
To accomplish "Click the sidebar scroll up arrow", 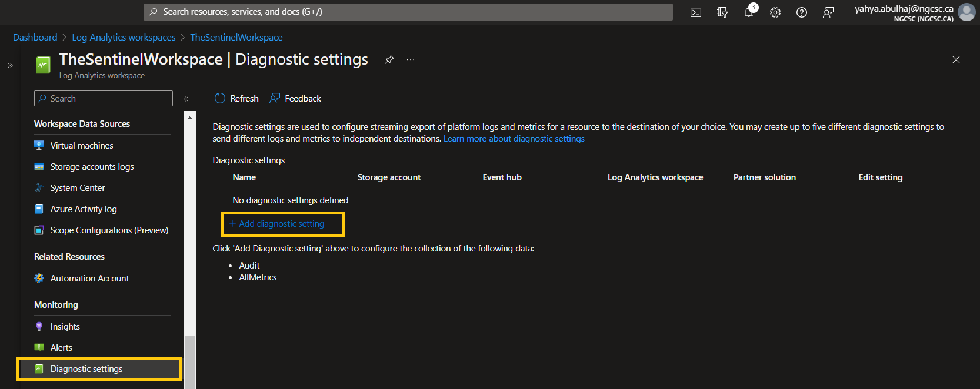I will pyautogui.click(x=189, y=118).
